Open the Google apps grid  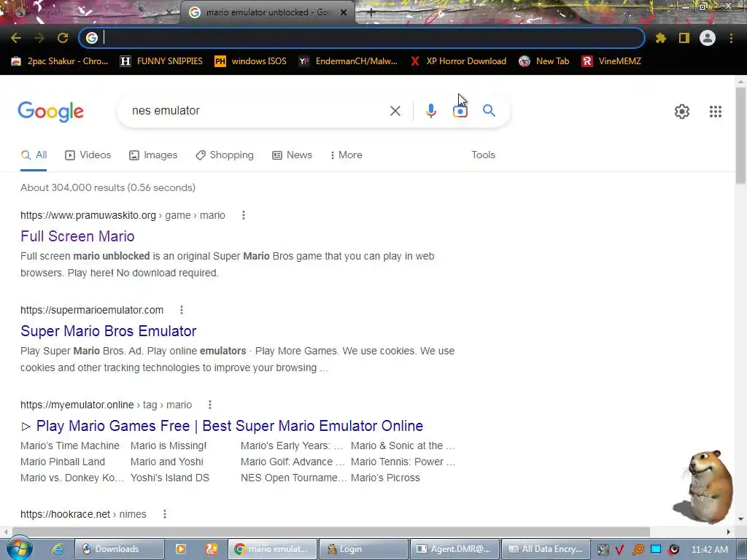[716, 112]
